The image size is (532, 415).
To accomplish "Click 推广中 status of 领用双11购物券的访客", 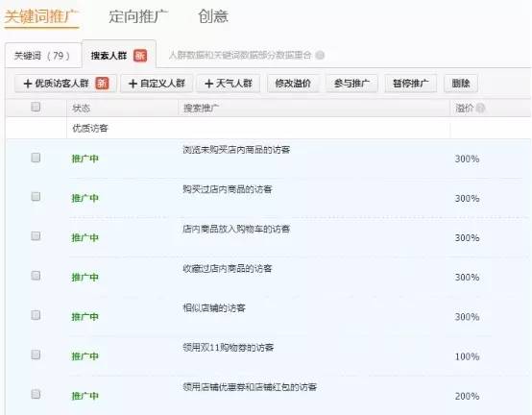I will [85, 356].
